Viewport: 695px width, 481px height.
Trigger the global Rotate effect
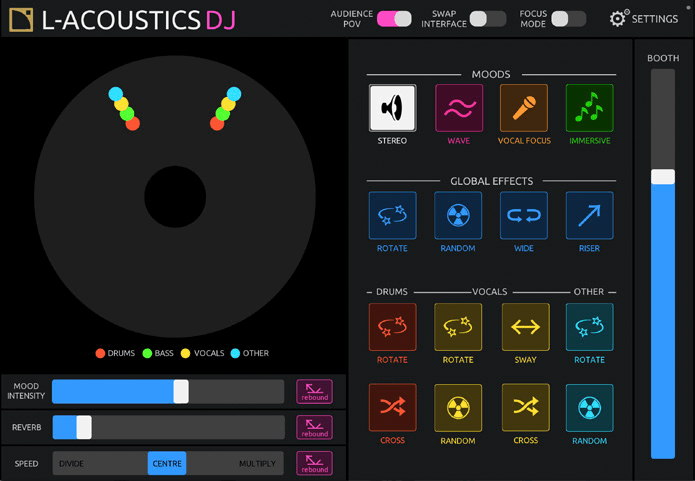click(x=392, y=216)
